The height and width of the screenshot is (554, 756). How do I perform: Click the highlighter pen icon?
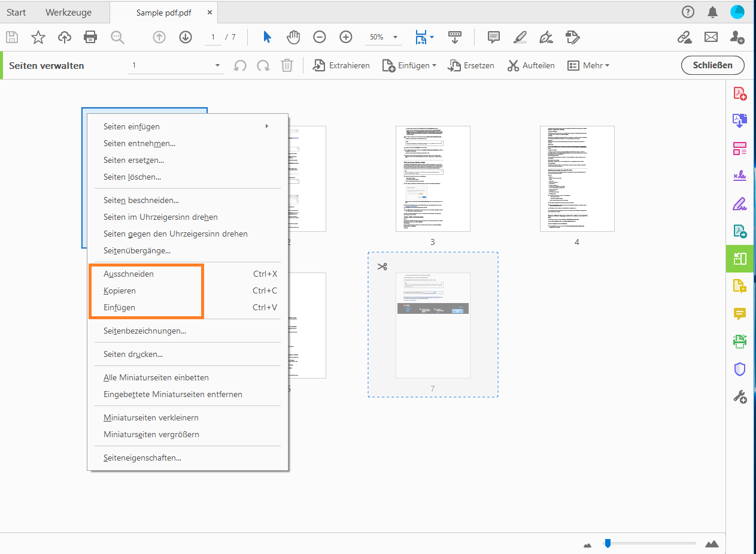[520, 37]
